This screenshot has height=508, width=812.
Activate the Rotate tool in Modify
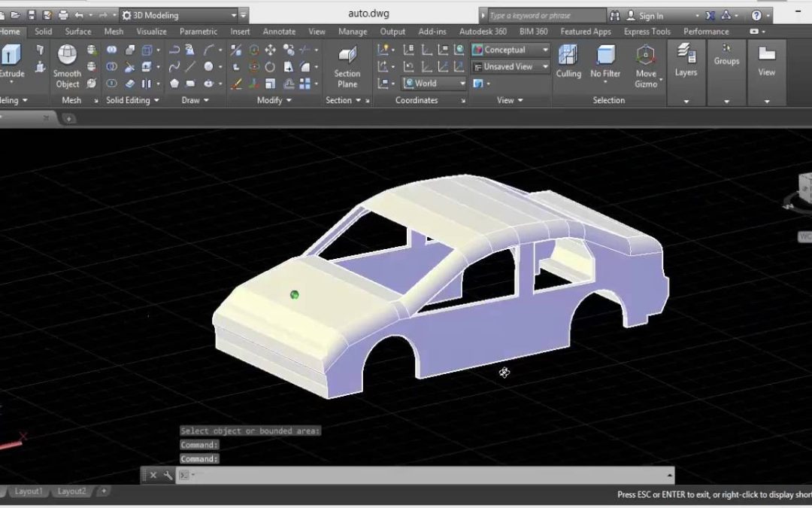(x=271, y=67)
